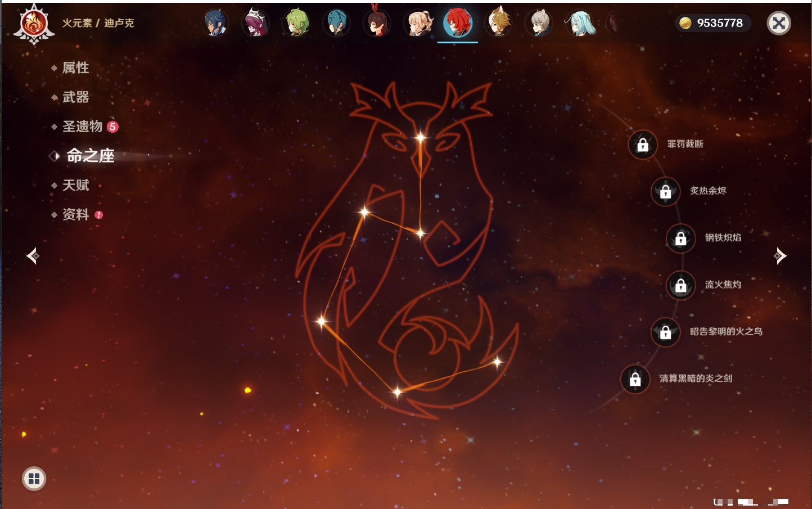The image size is (812, 509).
Task: Click the lowest star of the constellation
Action: tap(398, 391)
